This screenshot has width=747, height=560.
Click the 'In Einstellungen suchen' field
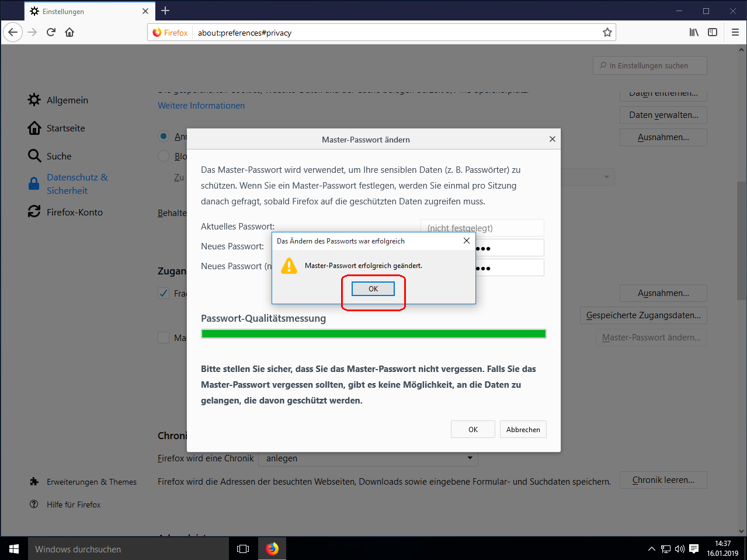click(x=649, y=65)
